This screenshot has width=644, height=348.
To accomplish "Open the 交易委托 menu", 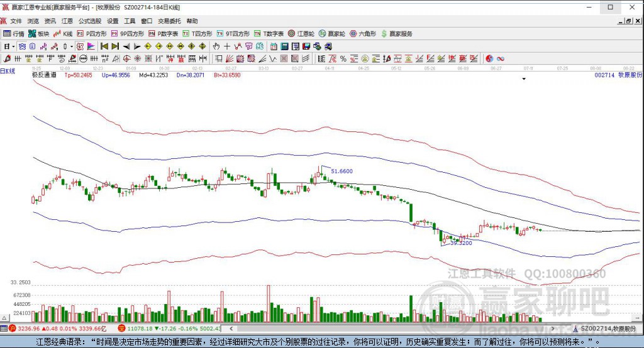I will click(x=169, y=21).
